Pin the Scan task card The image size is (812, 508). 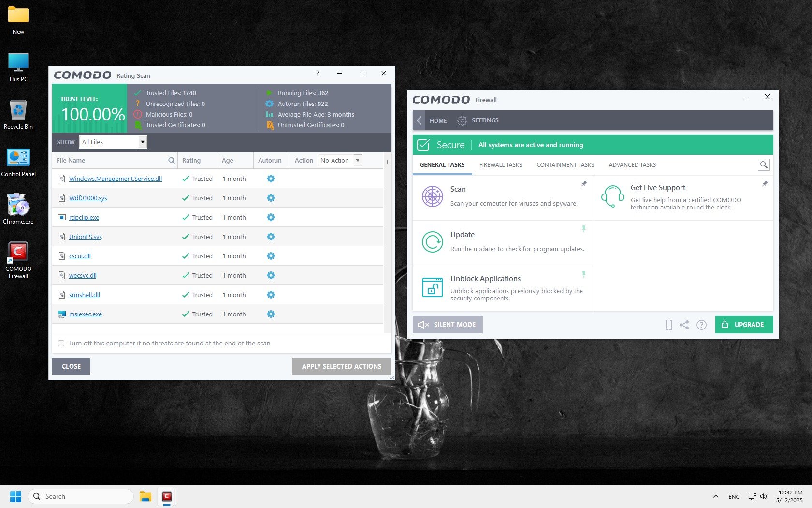(584, 184)
